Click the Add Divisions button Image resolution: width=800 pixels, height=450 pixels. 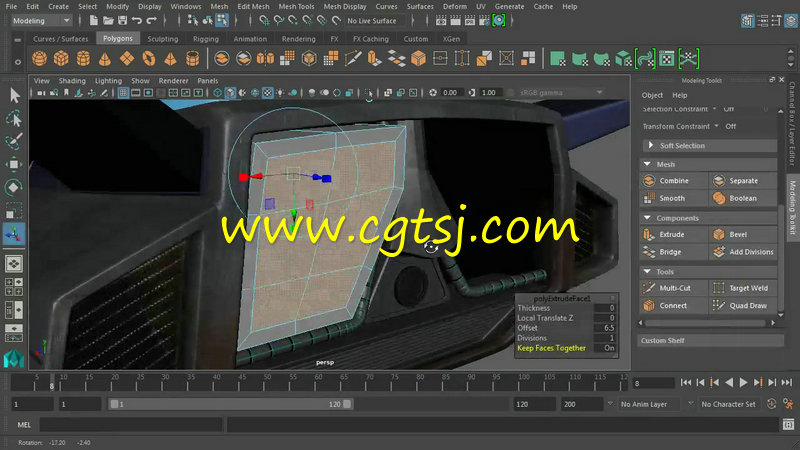click(x=743, y=252)
